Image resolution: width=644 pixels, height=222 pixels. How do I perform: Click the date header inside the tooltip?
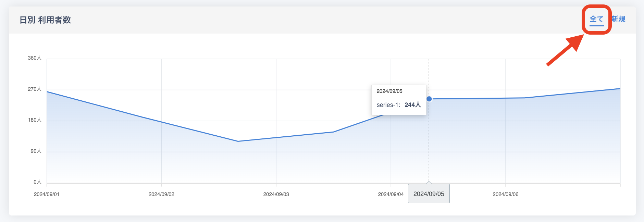[x=389, y=91]
